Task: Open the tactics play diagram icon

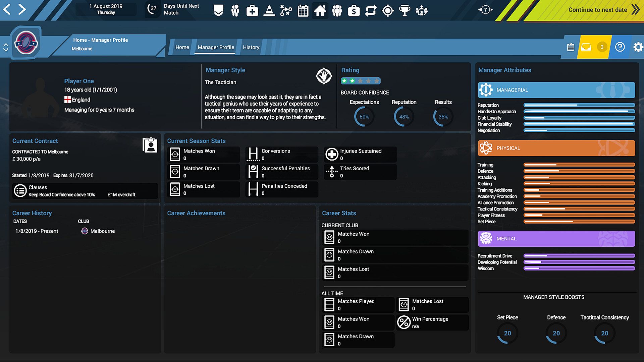Action: [x=286, y=11]
